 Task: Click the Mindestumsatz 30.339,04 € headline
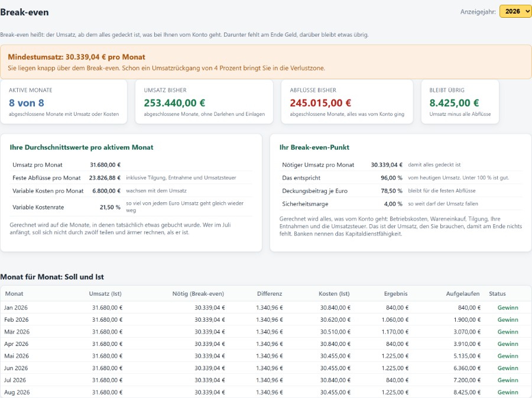click(76, 57)
